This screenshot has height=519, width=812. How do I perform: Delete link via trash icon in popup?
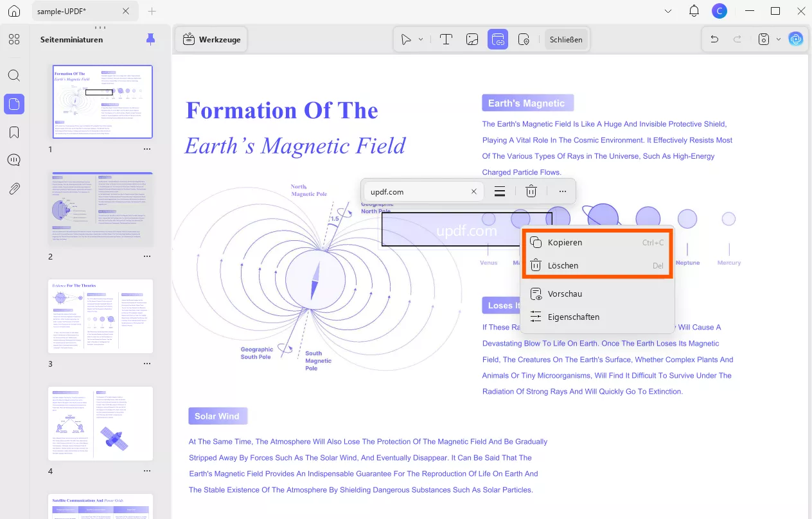(531, 191)
